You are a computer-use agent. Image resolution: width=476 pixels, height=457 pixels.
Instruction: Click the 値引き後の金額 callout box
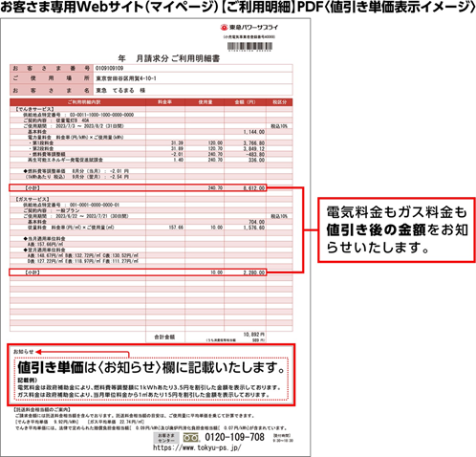click(397, 229)
